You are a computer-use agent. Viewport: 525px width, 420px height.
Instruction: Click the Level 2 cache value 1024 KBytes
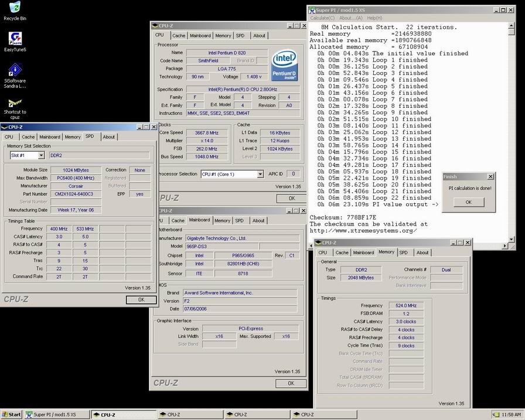click(279, 149)
